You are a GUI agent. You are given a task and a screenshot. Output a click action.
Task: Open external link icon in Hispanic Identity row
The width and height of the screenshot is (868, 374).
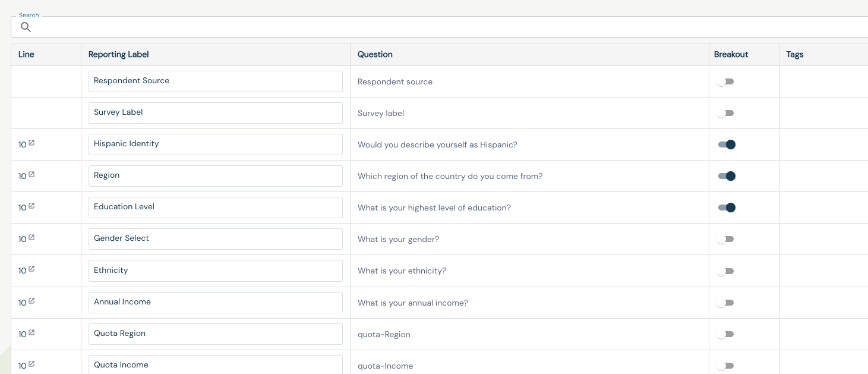(x=31, y=143)
